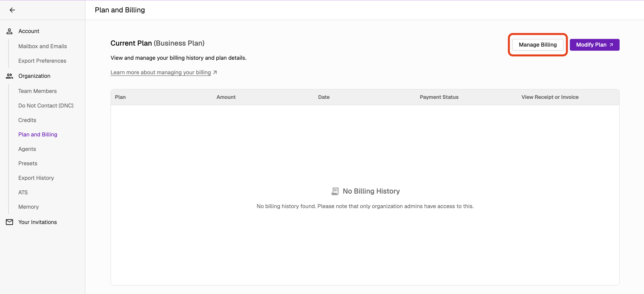This screenshot has width=644, height=294.
Task: Open Your Invitations page
Action: pos(38,222)
